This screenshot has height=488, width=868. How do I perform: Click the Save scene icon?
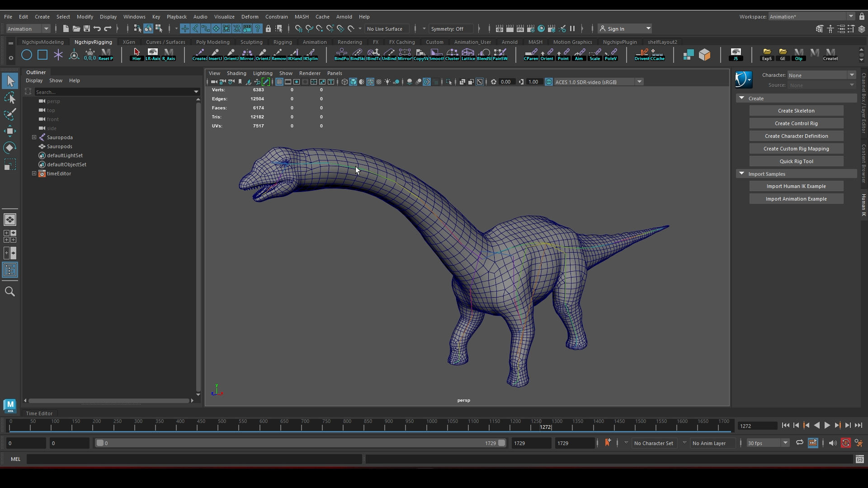87,29
